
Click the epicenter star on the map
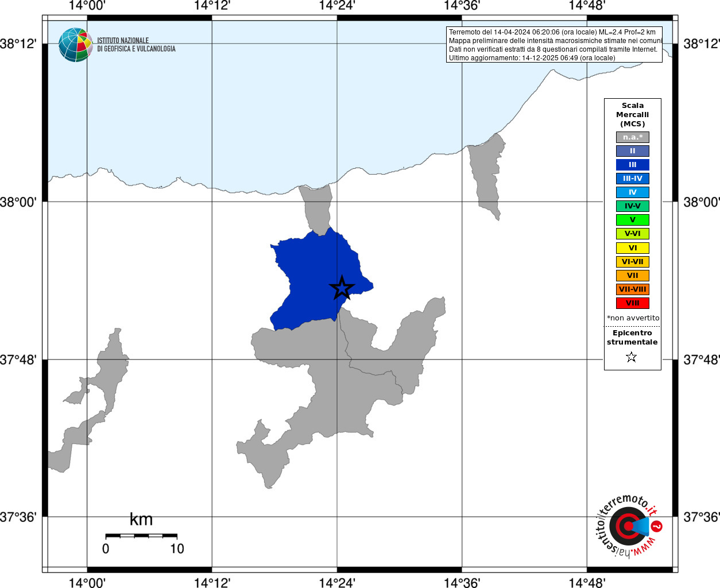342,288
